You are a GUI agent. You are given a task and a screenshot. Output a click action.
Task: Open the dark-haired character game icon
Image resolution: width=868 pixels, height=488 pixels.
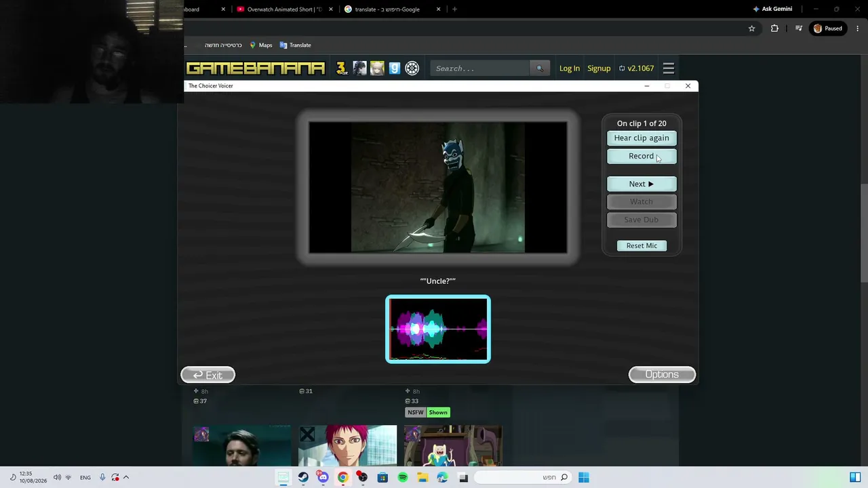coord(359,68)
